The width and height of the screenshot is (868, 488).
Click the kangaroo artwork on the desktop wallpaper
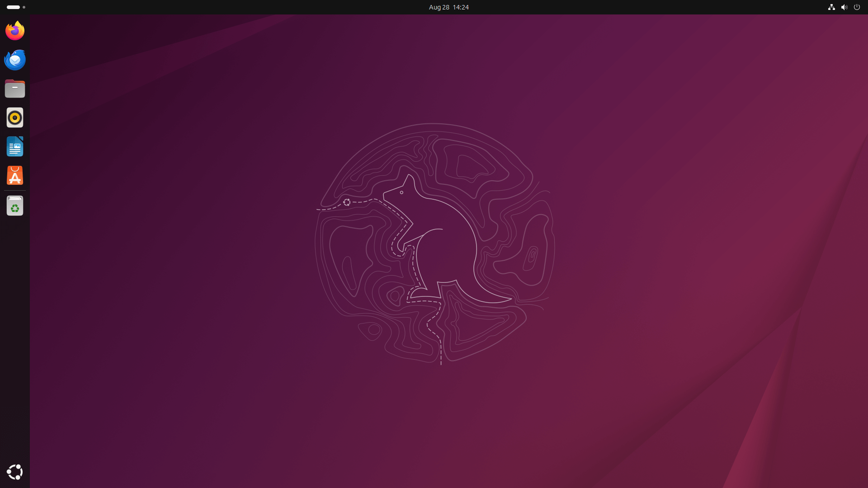coord(434,244)
